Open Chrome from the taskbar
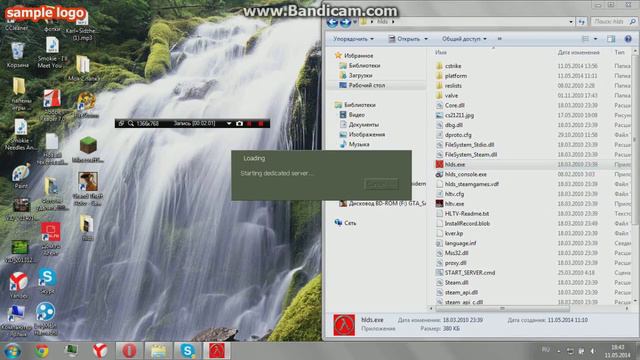Viewport: 640px width, 360px height. coord(41,351)
